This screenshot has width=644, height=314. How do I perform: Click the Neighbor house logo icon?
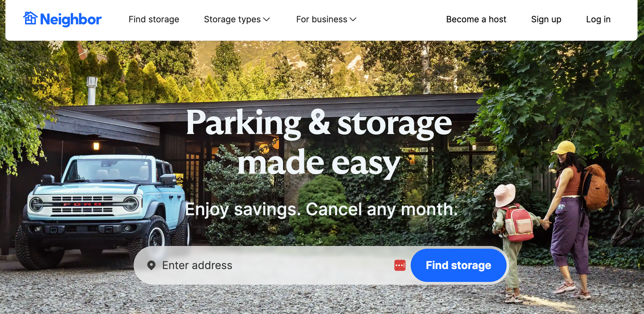pos(30,18)
